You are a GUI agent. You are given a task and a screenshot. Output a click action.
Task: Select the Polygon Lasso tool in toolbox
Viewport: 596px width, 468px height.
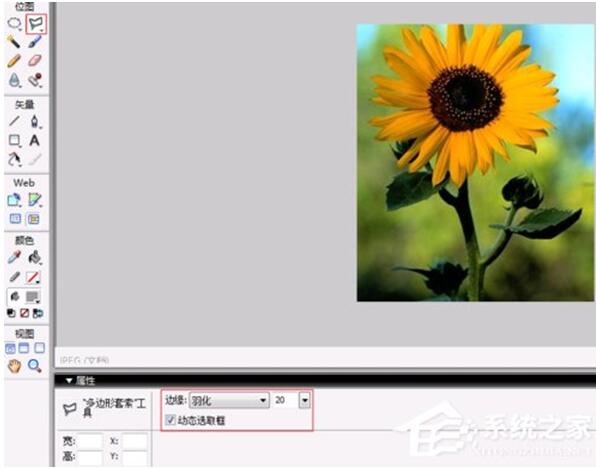pos(36,24)
